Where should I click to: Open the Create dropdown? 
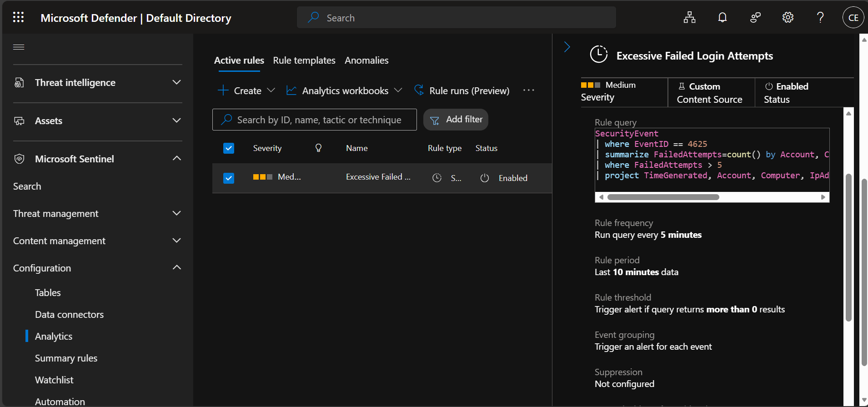[x=246, y=90]
